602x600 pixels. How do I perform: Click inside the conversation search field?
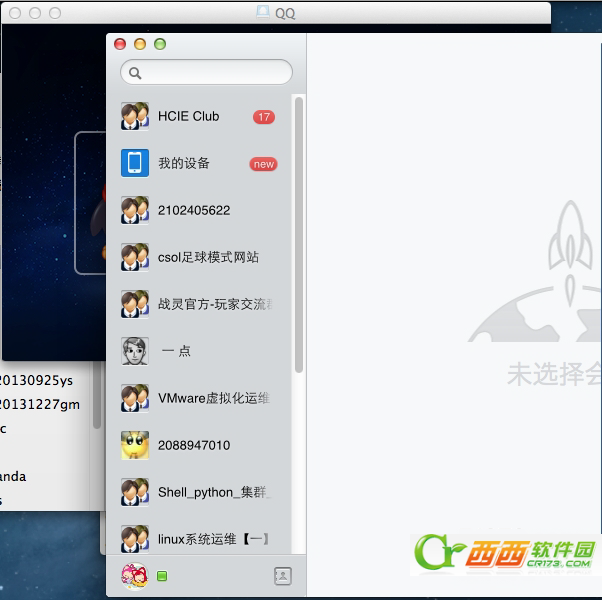(x=207, y=72)
